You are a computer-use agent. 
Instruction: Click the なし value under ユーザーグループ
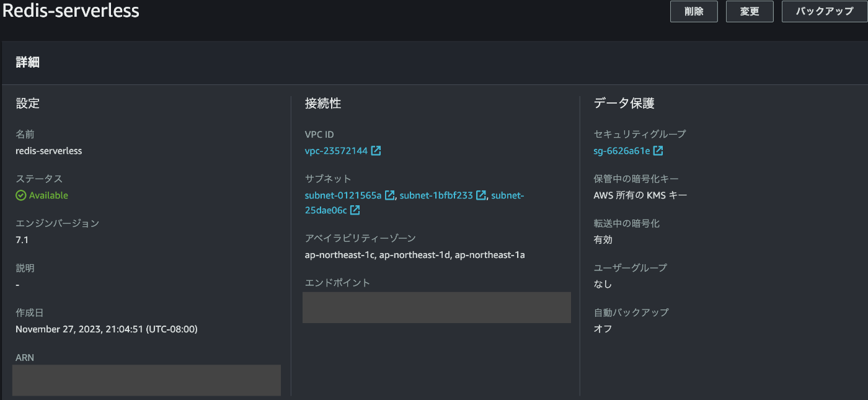(x=603, y=284)
